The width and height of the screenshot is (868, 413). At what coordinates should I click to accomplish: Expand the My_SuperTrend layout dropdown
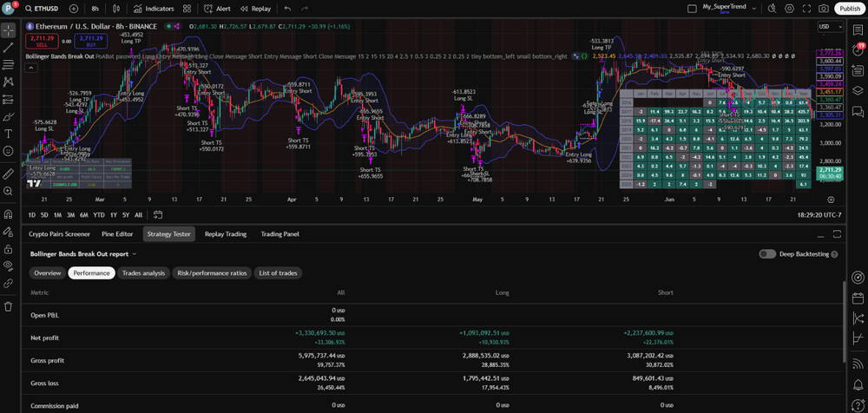[754, 7]
